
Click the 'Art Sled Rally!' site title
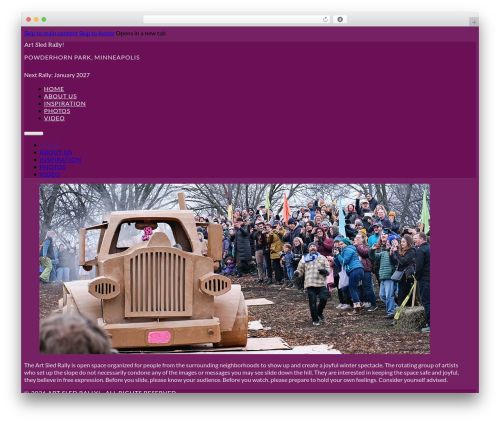[x=44, y=45]
